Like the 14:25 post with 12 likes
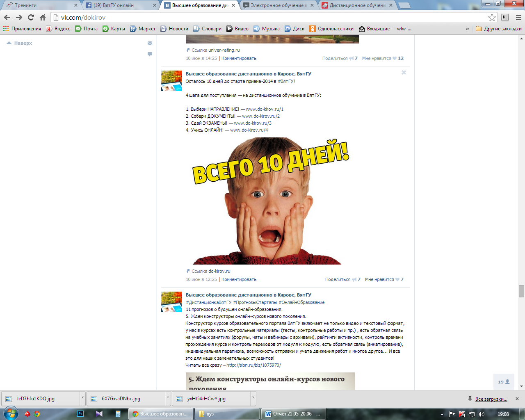This screenshot has height=420, width=525. [383, 58]
